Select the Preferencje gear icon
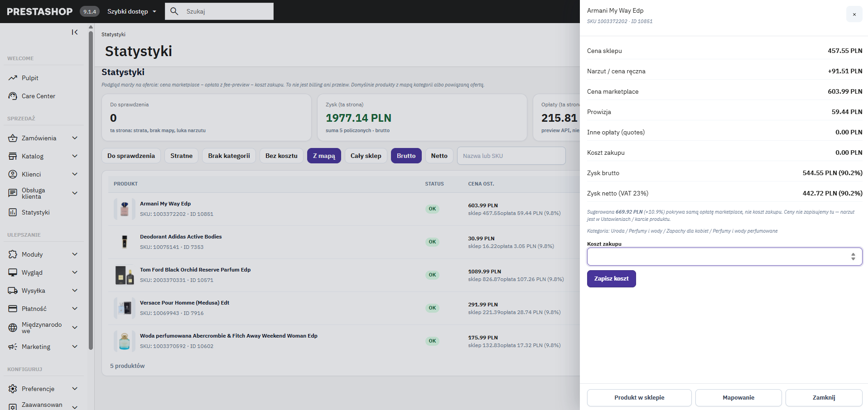Viewport: 868px width, 410px height. pos(13,389)
